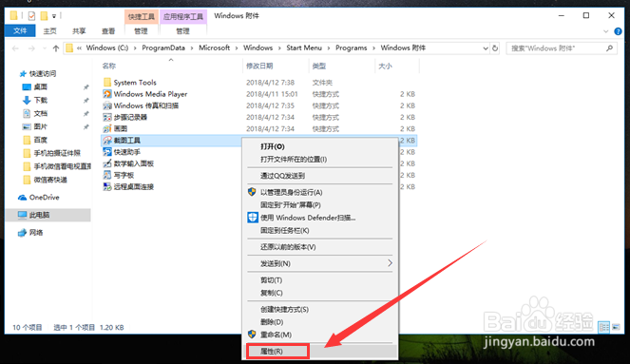Select the 快速助手 shortcut icon
This screenshot has height=364, width=630.
pyautogui.click(x=106, y=152)
